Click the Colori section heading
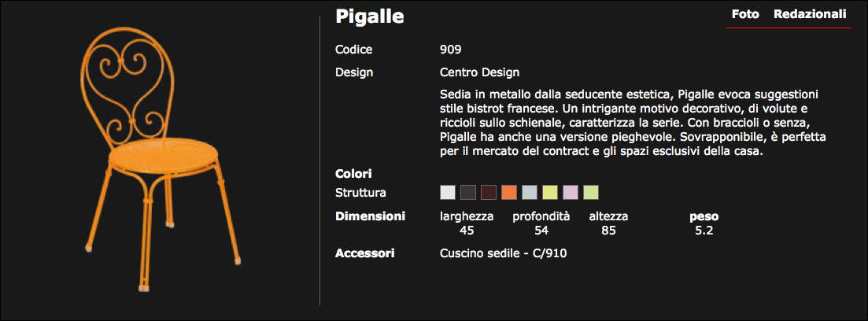 tap(353, 173)
